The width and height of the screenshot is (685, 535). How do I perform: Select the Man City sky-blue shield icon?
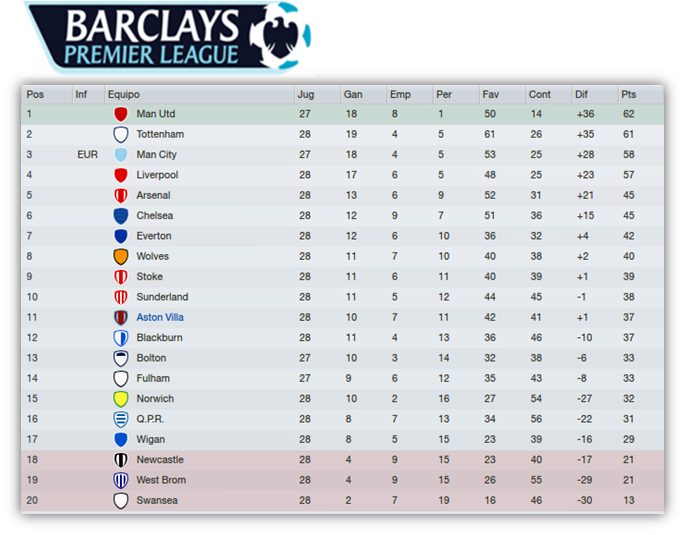121,155
